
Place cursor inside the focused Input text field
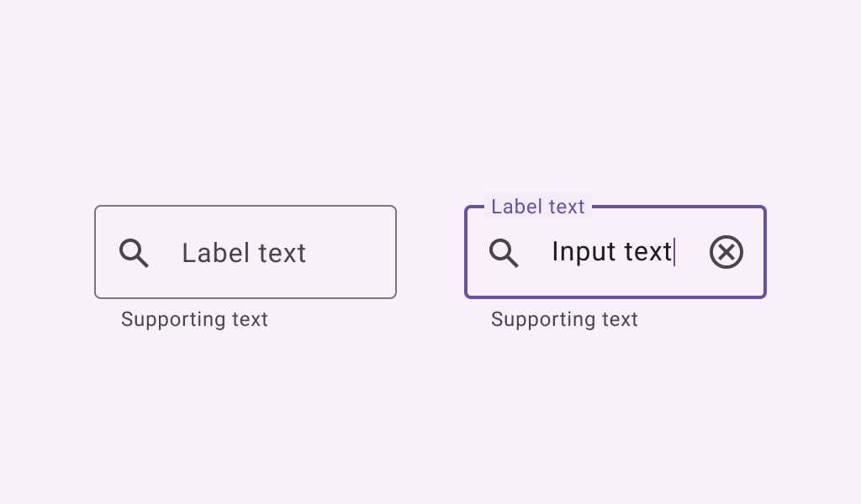[614, 252]
